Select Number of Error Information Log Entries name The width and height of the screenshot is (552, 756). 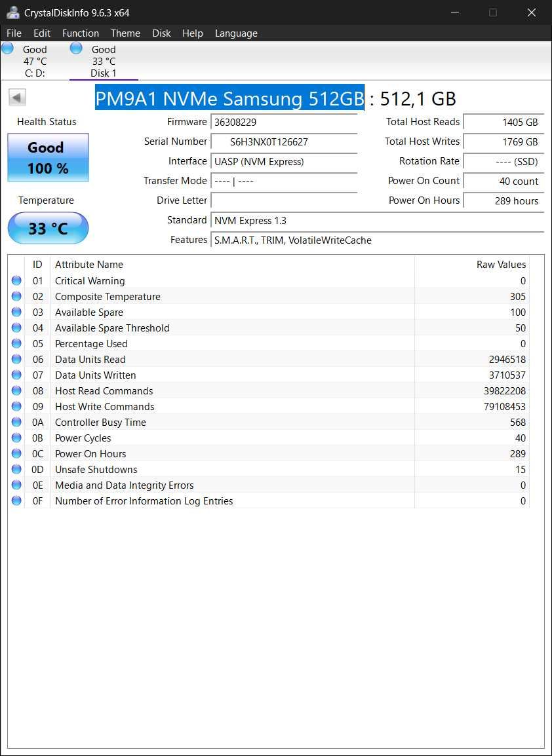point(144,501)
